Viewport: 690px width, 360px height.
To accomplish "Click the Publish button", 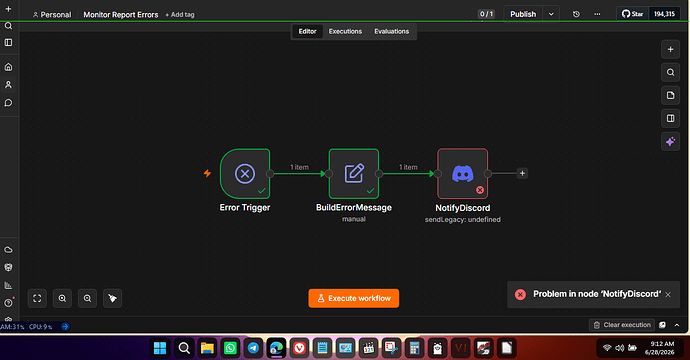I will pyautogui.click(x=523, y=14).
